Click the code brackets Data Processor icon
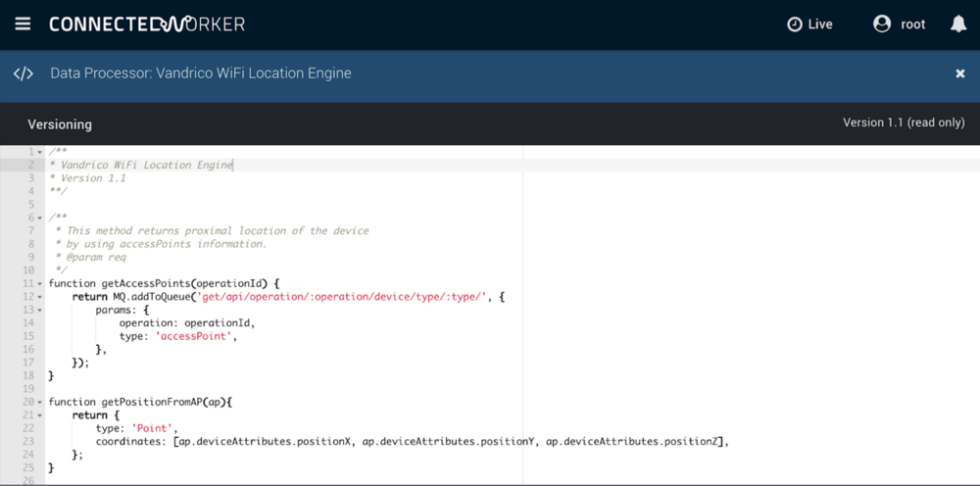The image size is (980, 486). [x=24, y=73]
